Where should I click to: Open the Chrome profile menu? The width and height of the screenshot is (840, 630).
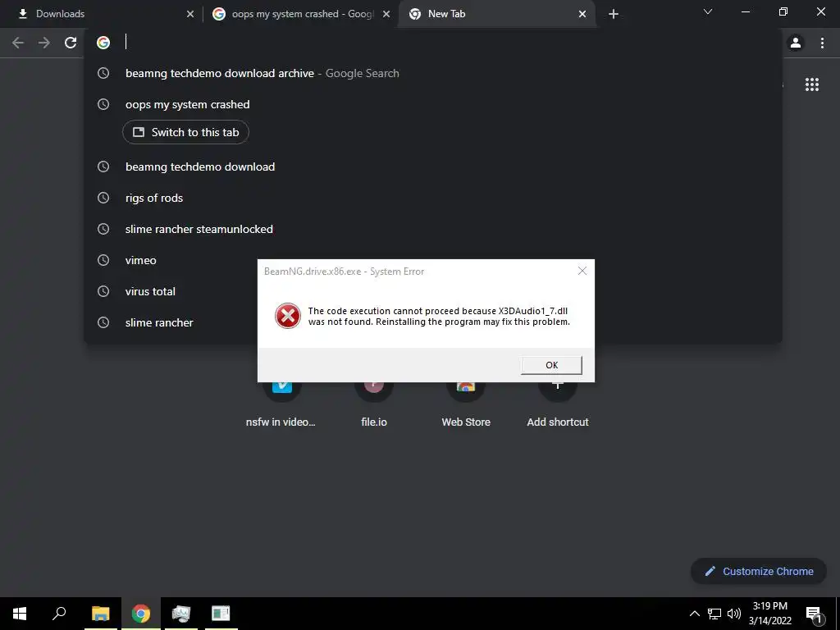(796, 43)
